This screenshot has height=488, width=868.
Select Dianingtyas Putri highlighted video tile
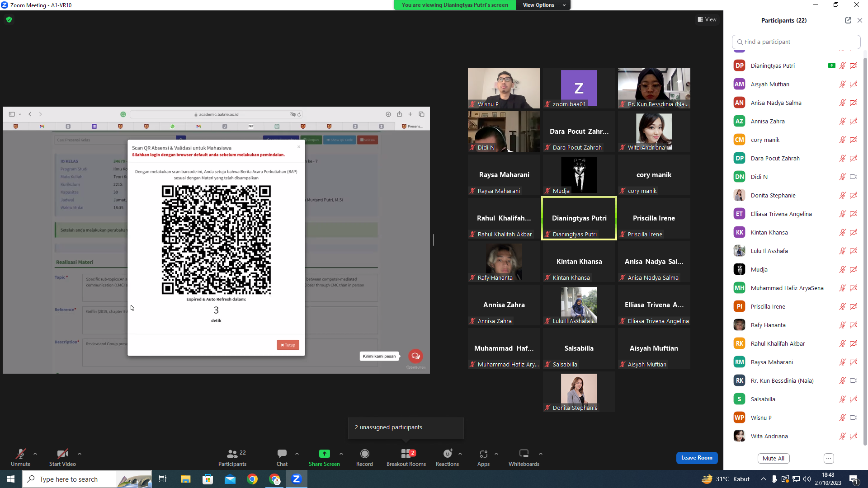pos(579,218)
